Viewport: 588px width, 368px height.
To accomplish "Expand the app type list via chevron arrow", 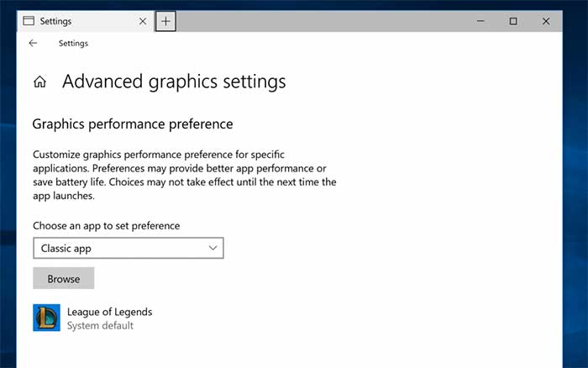I will pos(213,248).
